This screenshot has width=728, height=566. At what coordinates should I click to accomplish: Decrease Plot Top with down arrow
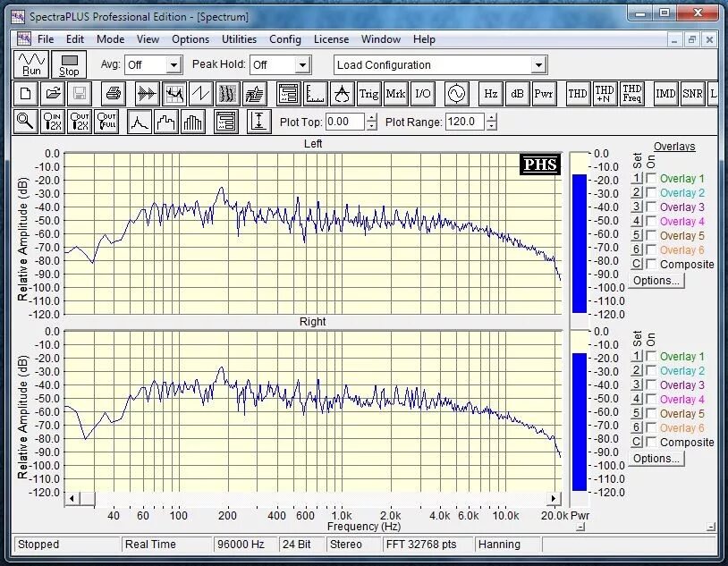point(371,126)
